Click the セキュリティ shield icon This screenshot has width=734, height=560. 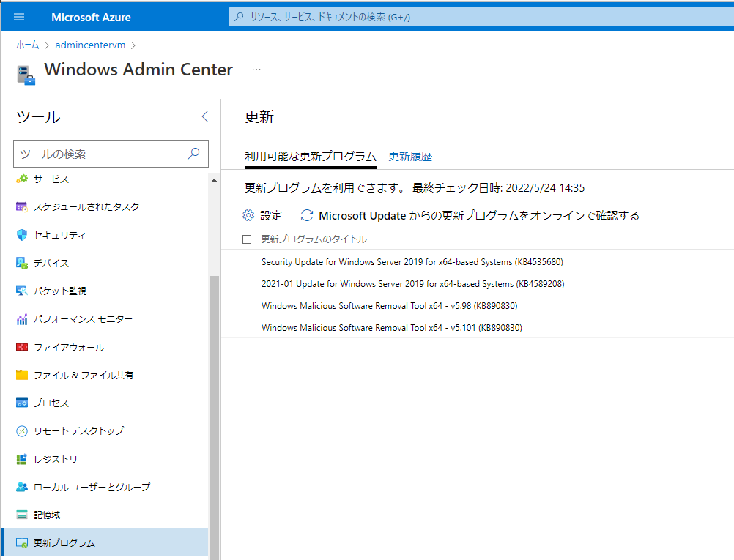(x=21, y=235)
